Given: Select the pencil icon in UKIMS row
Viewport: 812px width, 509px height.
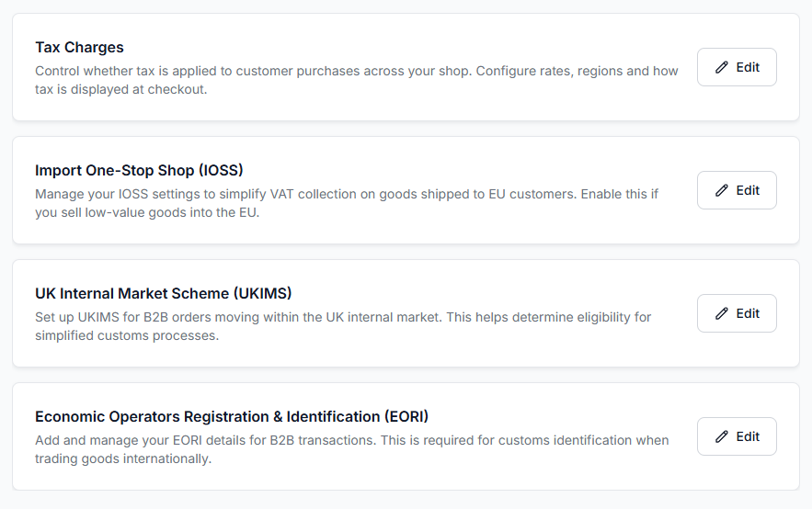Looking at the screenshot, I should click(721, 313).
